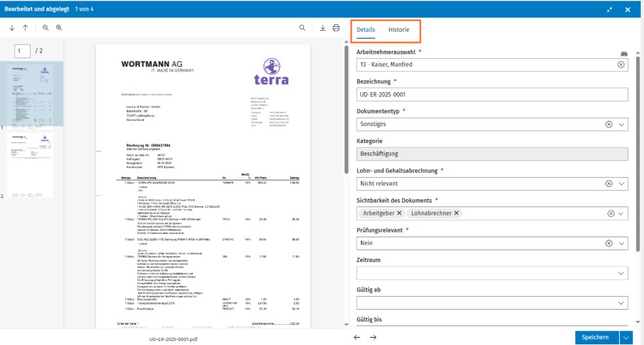This screenshot has height=345, width=644.
Task: Print the document
Action: tap(336, 28)
